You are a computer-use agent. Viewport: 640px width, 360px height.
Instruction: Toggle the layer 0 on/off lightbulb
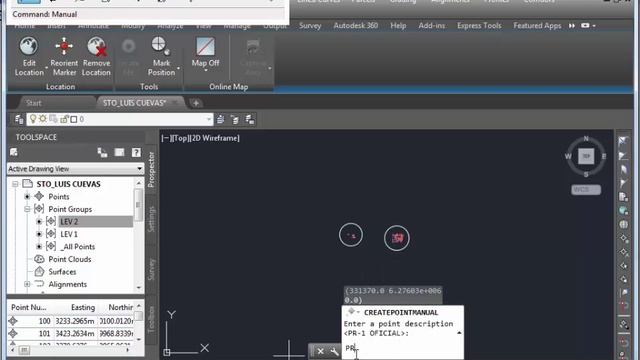(33, 119)
